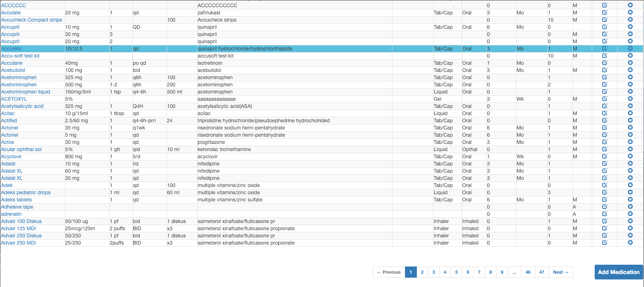The height and width of the screenshot is (287, 644).
Task: Open the Adhesive tape link
Action: [17, 207]
